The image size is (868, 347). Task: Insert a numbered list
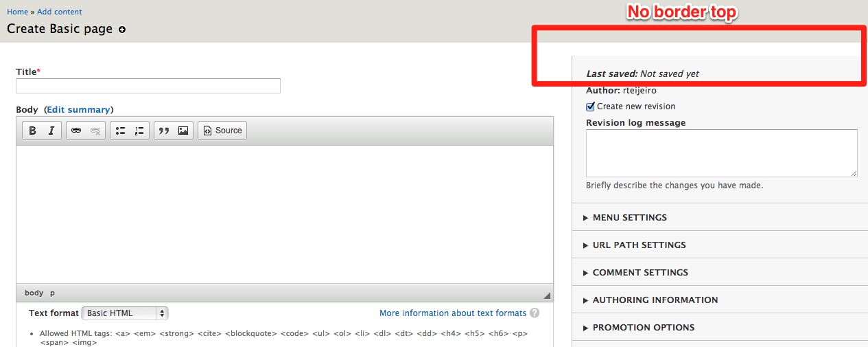(x=139, y=131)
